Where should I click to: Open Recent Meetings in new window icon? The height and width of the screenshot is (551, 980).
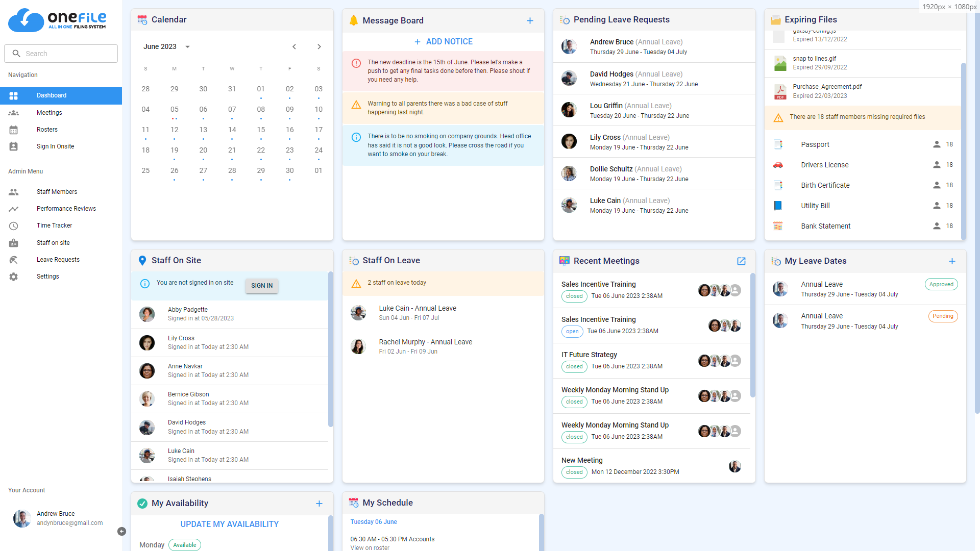[x=741, y=261]
